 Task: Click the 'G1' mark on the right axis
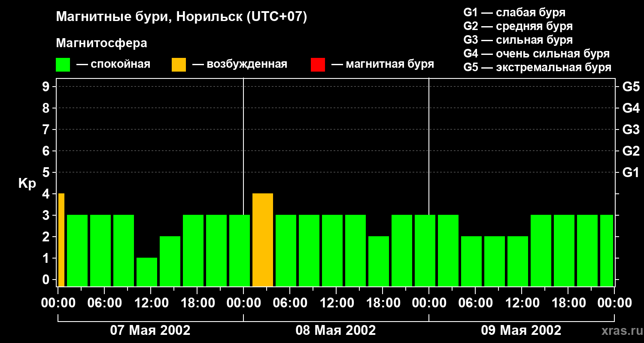[x=631, y=172]
